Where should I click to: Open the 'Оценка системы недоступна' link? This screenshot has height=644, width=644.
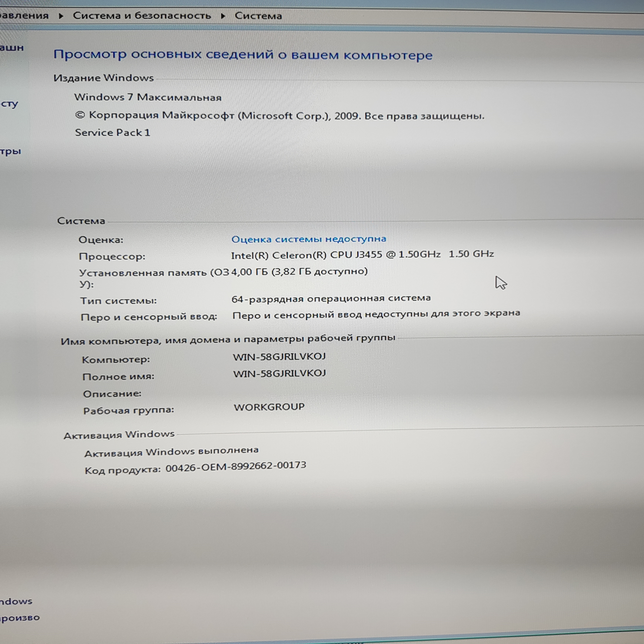pyautogui.click(x=309, y=239)
